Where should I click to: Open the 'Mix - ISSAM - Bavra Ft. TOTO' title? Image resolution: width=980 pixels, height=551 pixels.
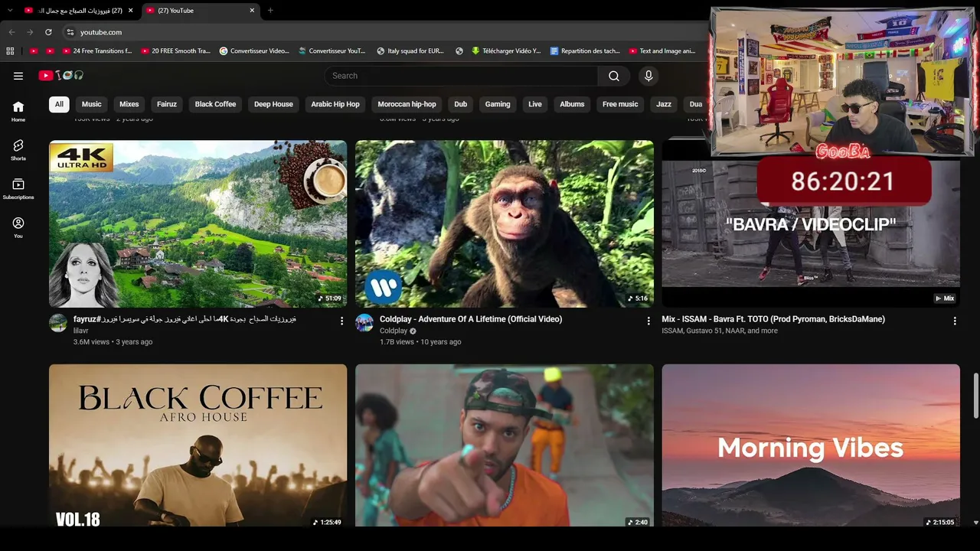[x=773, y=319]
